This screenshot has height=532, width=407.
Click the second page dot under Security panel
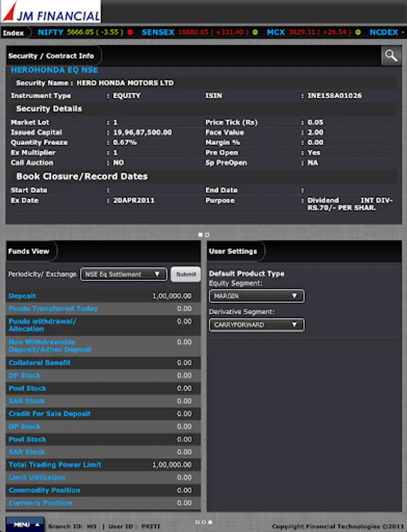207,235
